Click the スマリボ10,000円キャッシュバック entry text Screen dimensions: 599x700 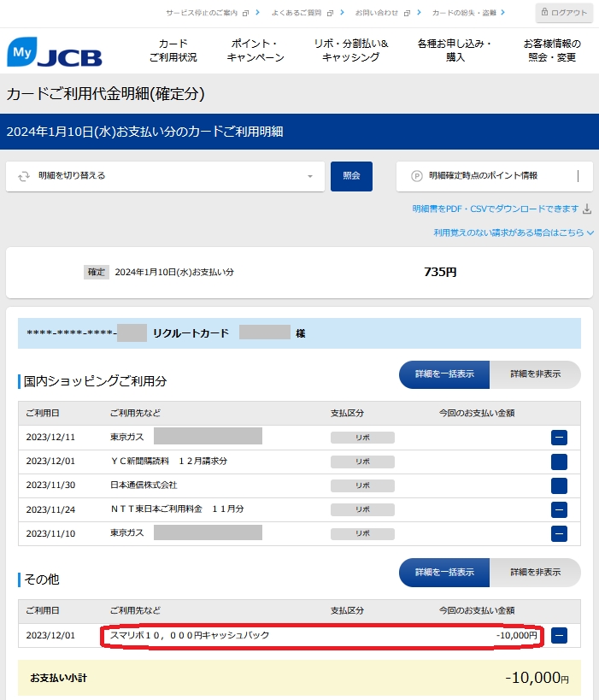(x=190, y=635)
